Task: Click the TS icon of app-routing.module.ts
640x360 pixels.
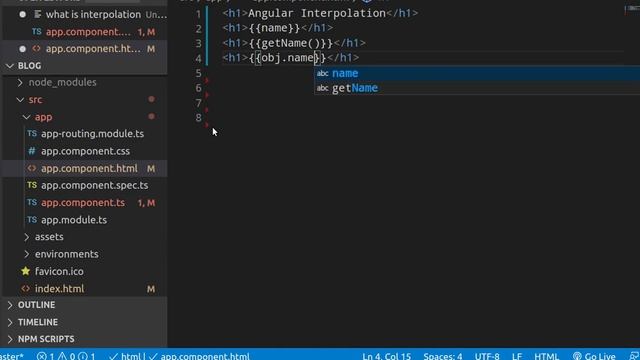Action: click(x=32, y=133)
